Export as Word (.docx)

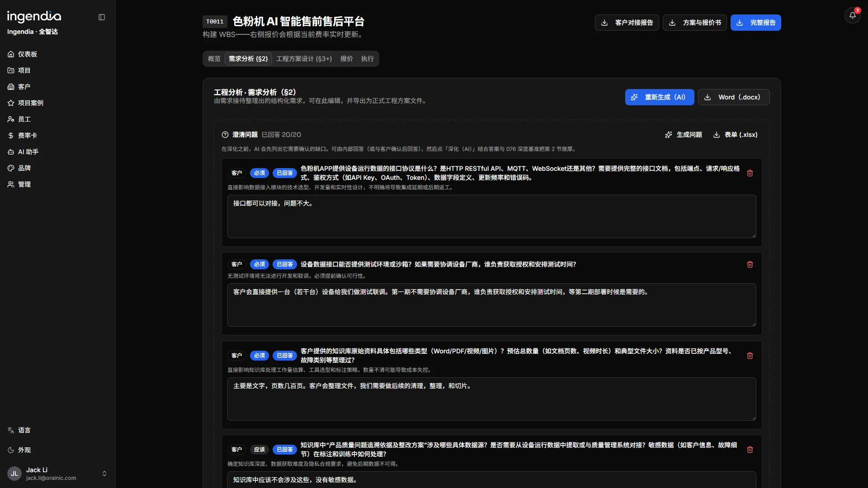[x=734, y=97]
